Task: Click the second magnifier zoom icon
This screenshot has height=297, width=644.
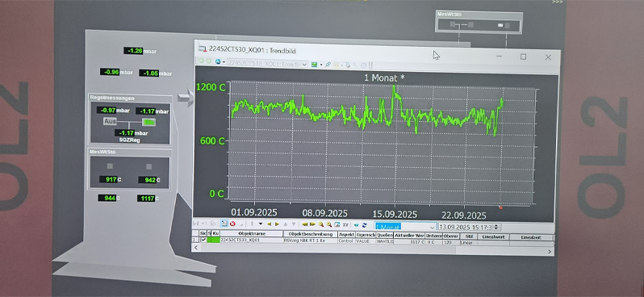Action: (x=329, y=224)
